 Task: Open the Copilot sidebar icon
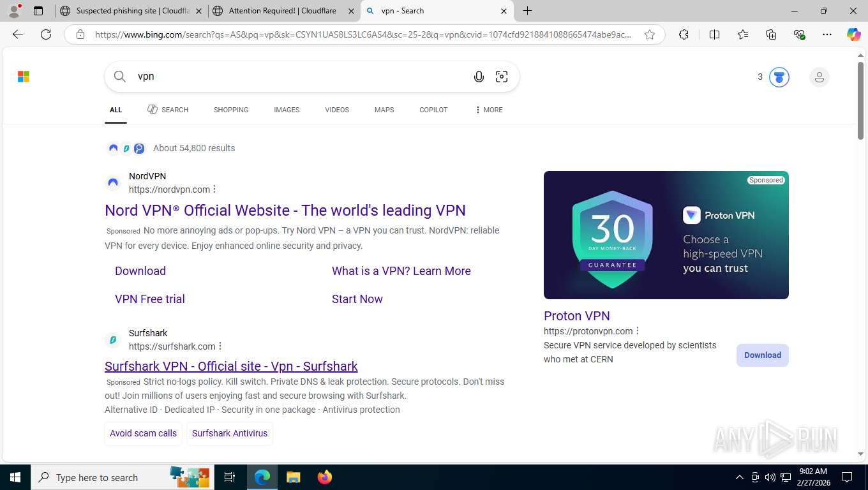(x=854, y=34)
